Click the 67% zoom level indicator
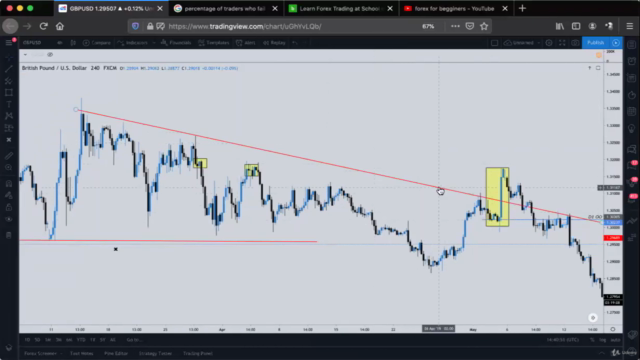 click(x=428, y=26)
